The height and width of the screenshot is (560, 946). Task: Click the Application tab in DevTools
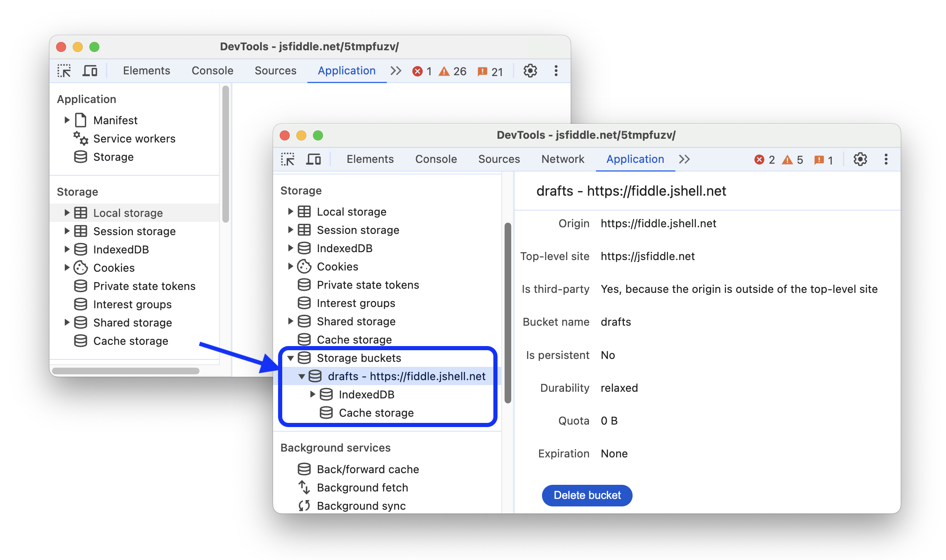[635, 159]
